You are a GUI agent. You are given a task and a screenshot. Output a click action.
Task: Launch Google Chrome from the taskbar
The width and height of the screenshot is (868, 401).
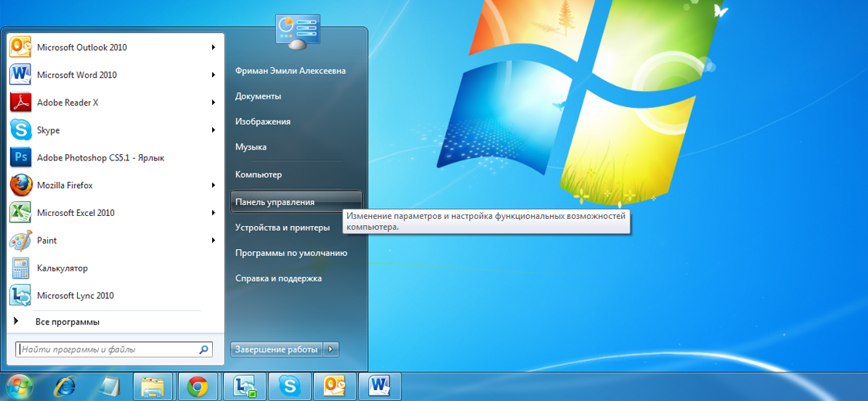(198, 386)
